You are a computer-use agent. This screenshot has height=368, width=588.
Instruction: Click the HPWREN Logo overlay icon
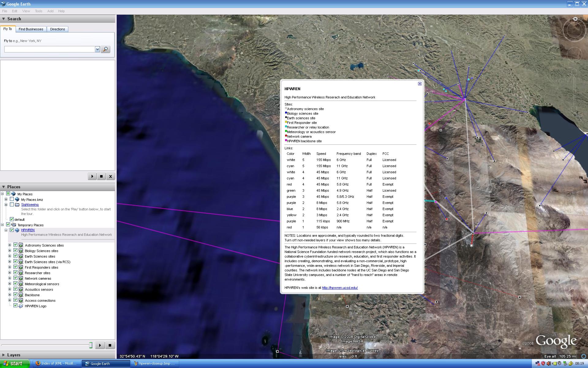coord(21,306)
